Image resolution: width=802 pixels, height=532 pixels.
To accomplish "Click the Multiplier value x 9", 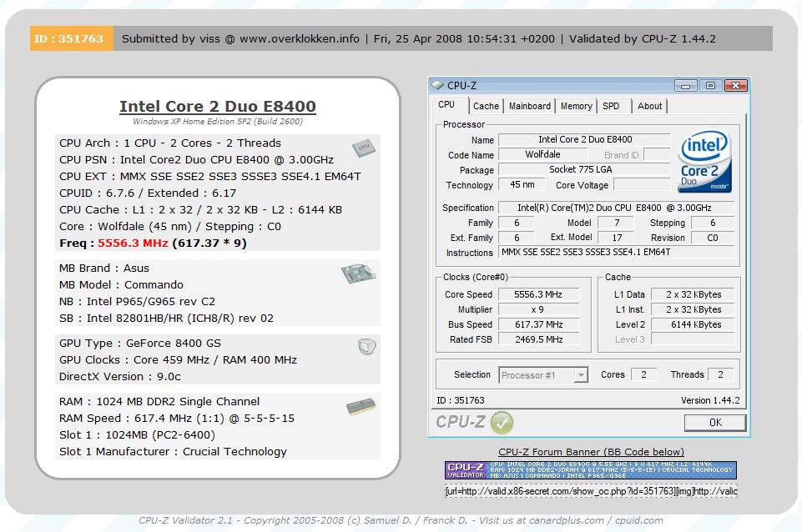I will click(x=538, y=309).
